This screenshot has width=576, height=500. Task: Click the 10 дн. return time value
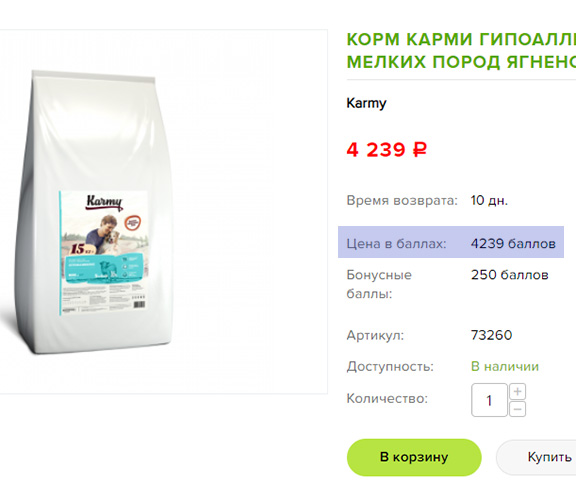[489, 201]
